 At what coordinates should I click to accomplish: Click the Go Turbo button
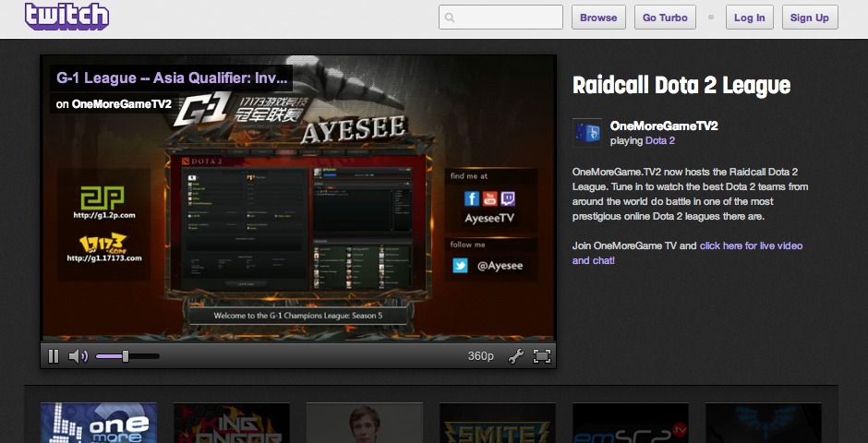(665, 18)
